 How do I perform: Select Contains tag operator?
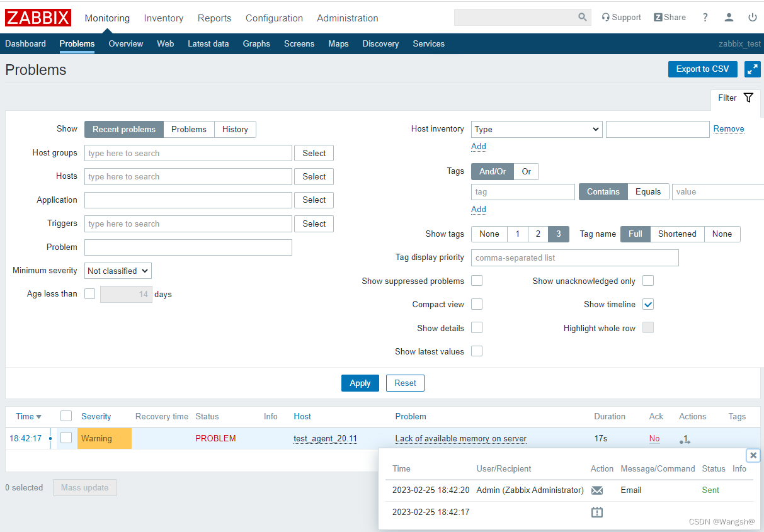coord(603,192)
